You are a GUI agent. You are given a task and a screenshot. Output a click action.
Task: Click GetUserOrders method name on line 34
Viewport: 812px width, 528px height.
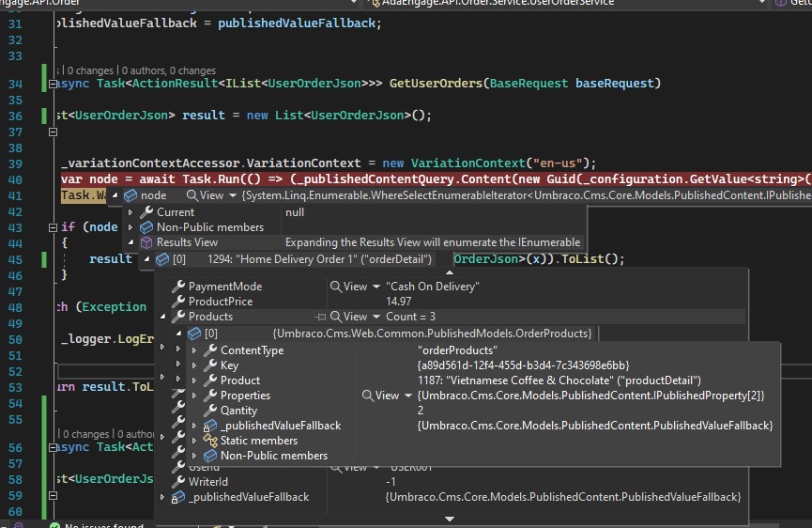click(x=436, y=84)
